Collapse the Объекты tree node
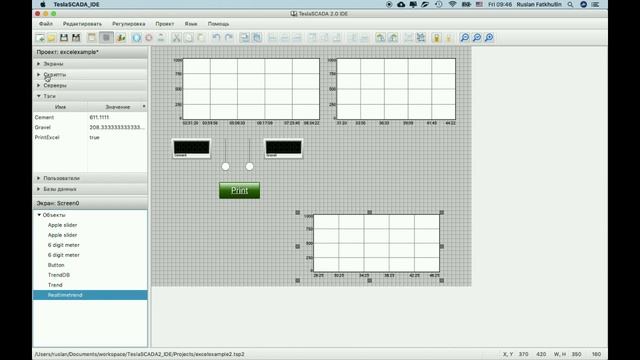This screenshot has height=360, width=640. 39,215
